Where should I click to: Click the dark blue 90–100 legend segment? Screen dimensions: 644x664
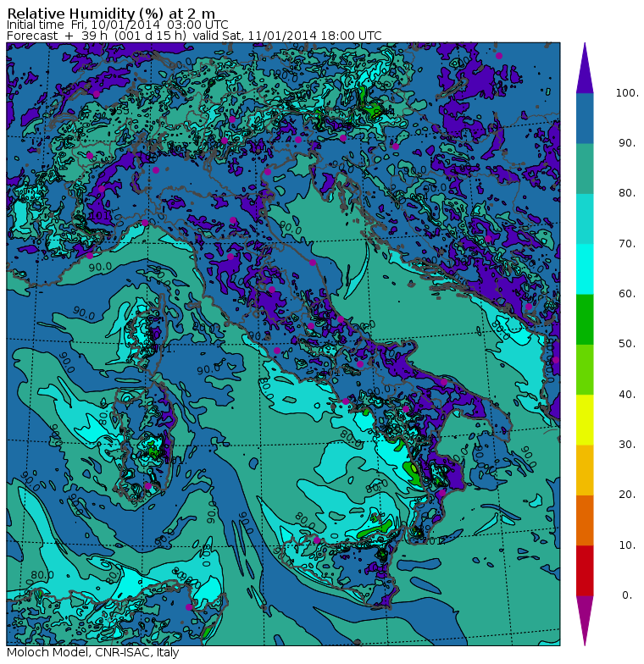tap(585, 119)
